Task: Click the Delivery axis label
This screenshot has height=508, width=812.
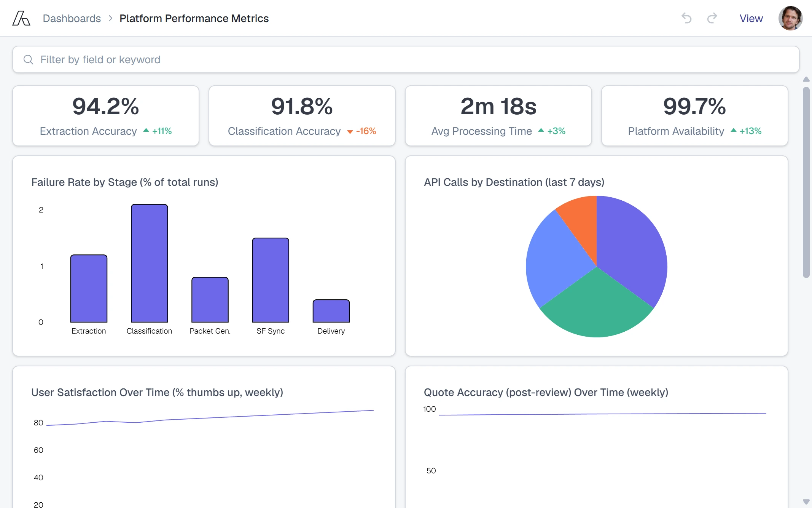Action: tap(331, 331)
